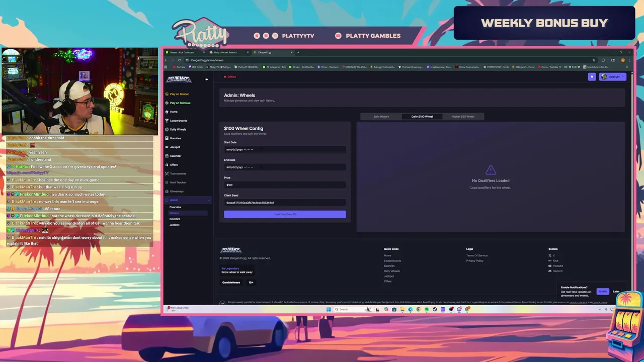Click the Client Seed input field

tap(285, 203)
